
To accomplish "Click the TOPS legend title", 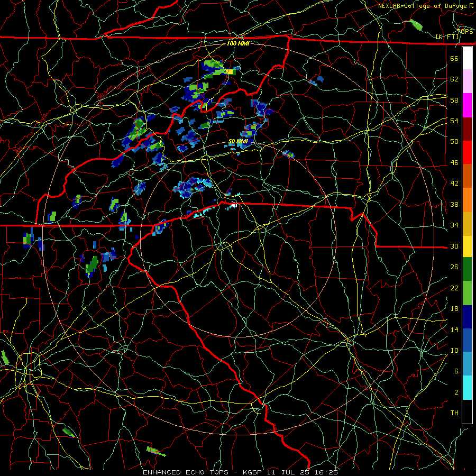I will (x=465, y=31).
